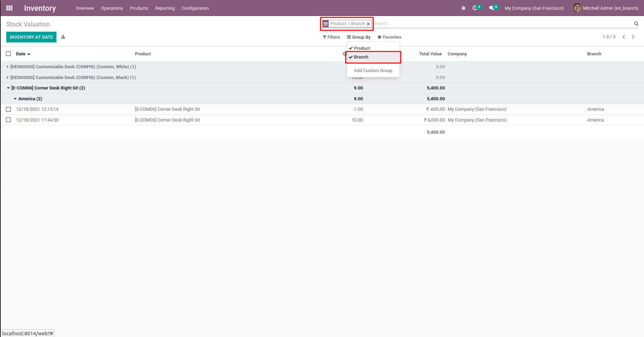Open the Reporting menu

165,8
